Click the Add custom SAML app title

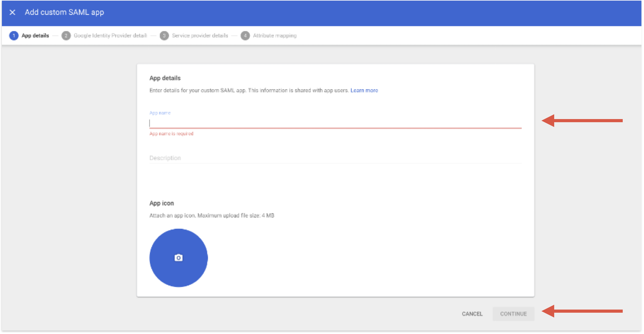click(64, 12)
